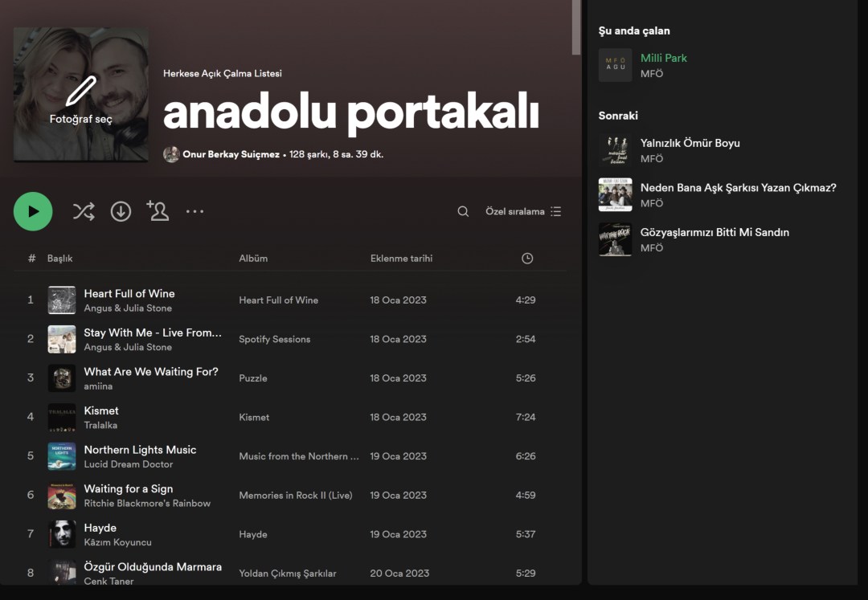
Task: Click the Heart Full of Wine album art
Action: (62, 300)
